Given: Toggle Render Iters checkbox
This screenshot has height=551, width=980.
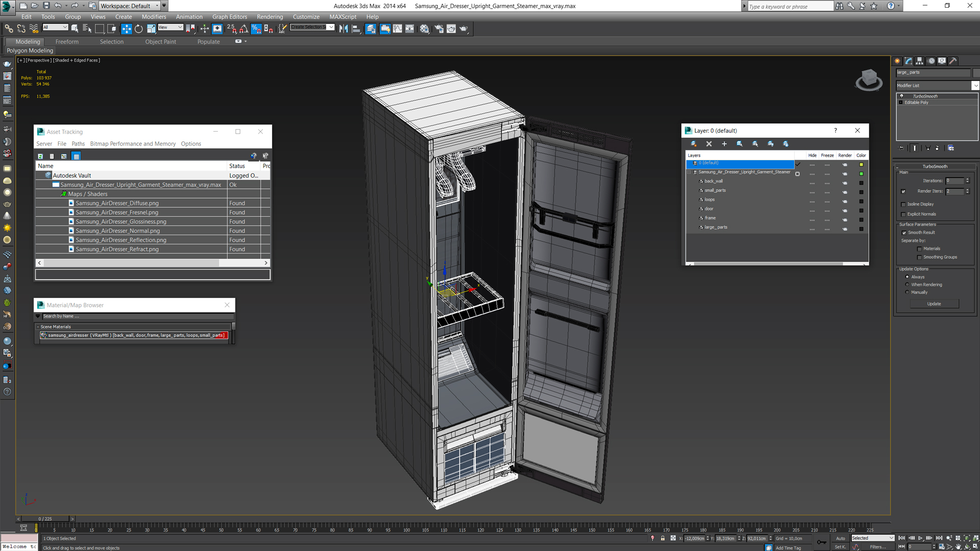Looking at the screenshot, I should click(x=903, y=191).
